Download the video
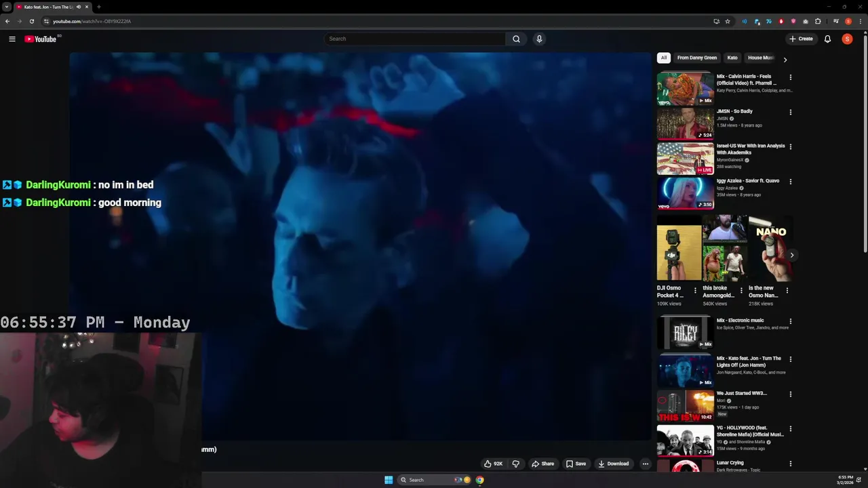Viewport: 868px width, 488px height. (614, 464)
